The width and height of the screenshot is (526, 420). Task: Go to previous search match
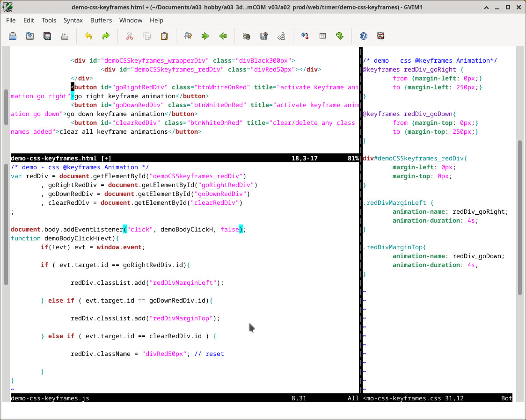223,36
